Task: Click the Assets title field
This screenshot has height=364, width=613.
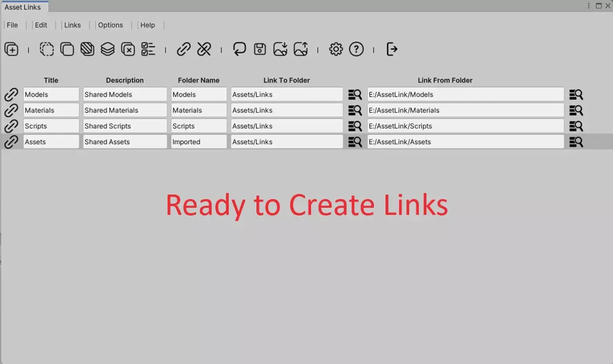Action: coord(51,142)
